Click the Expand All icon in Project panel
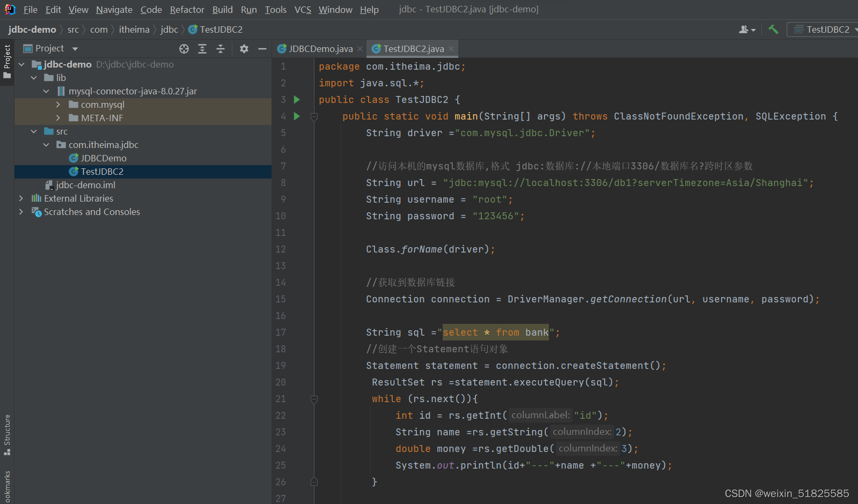 coord(202,49)
